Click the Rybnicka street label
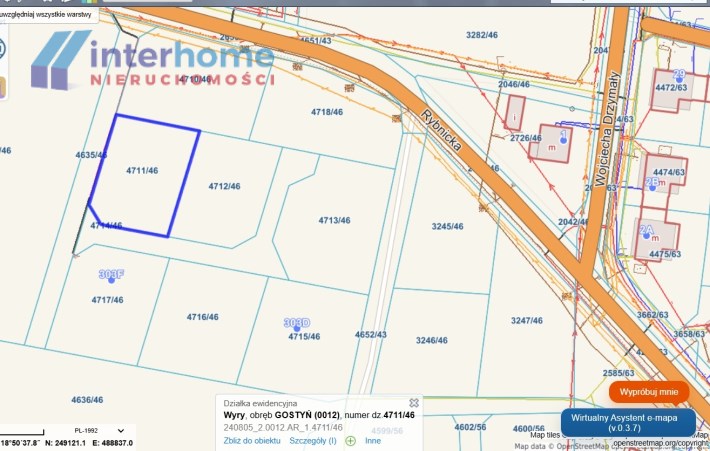The width and height of the screenshot is (710, 451). [440, 129]
